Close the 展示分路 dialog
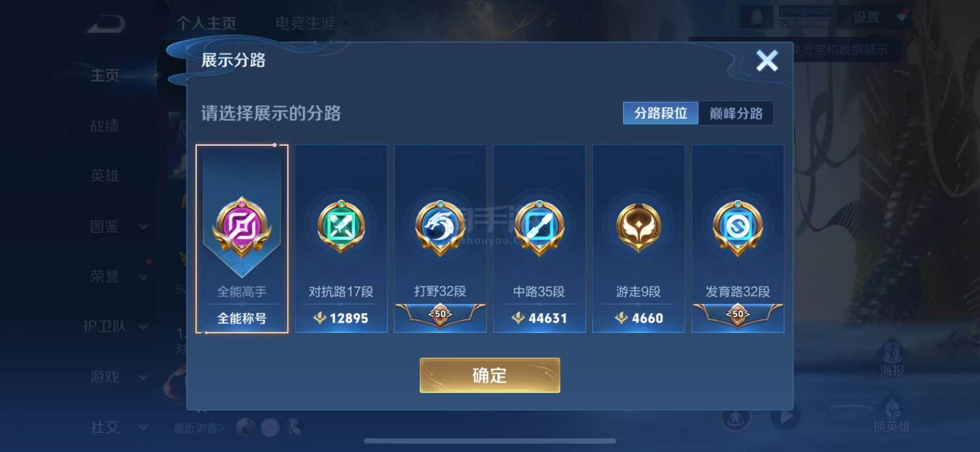This screenshot has height=452, width=980. [767, 61]
